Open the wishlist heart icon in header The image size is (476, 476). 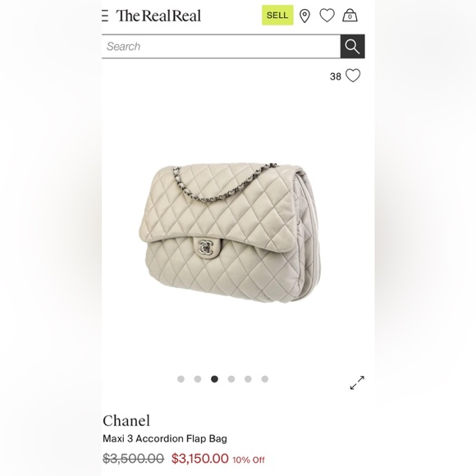pos(327,15)
